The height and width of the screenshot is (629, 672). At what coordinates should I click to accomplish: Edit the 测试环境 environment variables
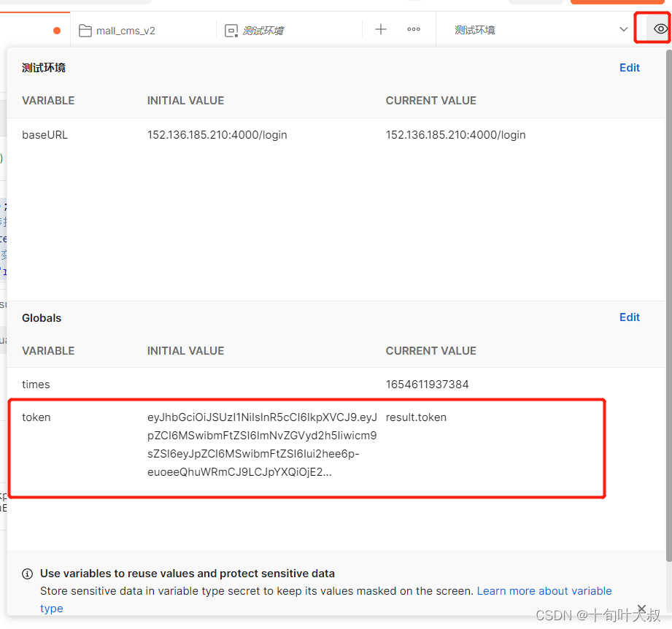(629, 68)
